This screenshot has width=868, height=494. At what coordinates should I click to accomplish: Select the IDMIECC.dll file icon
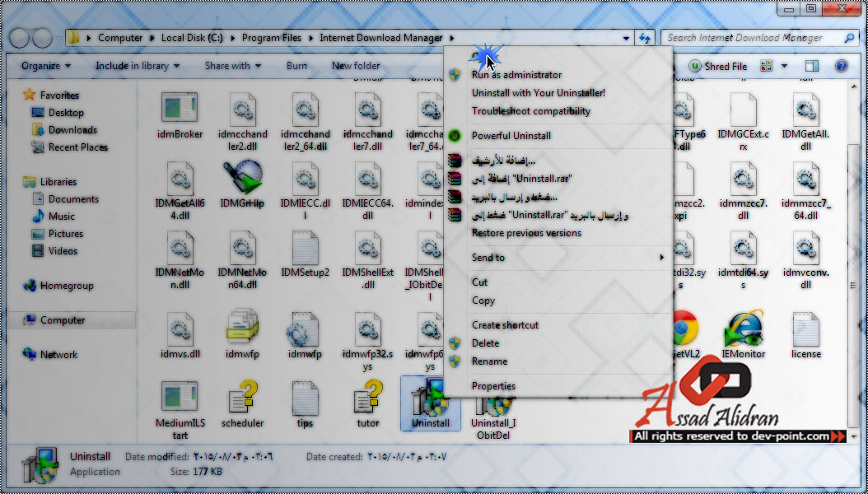point(305,177)
